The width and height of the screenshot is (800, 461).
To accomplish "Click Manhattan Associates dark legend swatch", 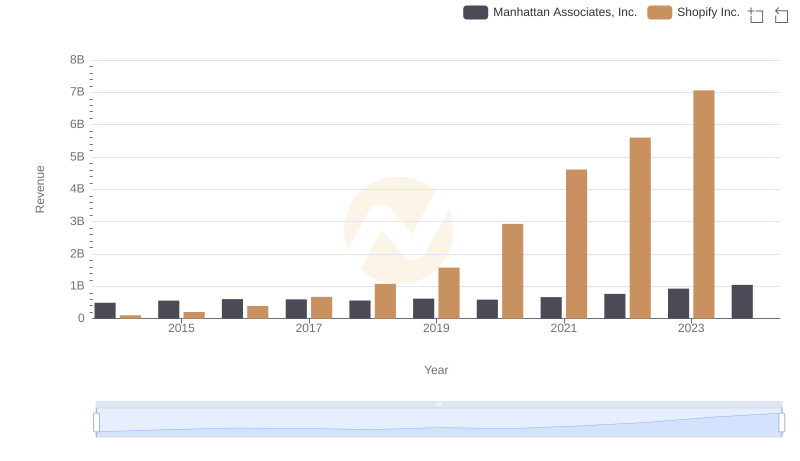I will pos(476,12).
